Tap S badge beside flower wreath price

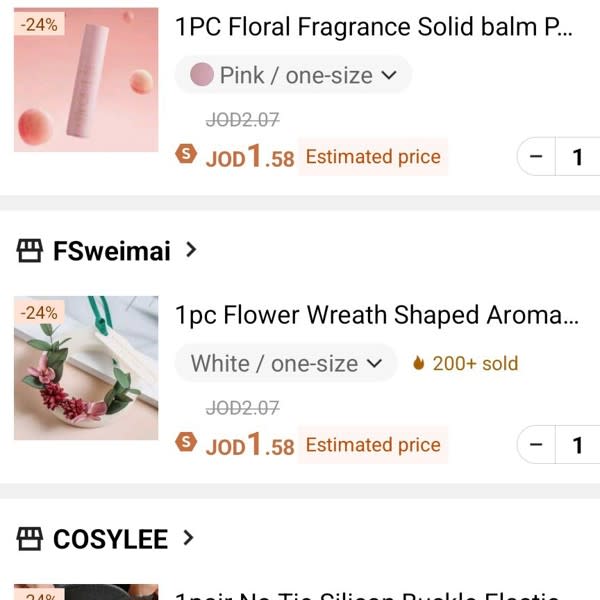pyautogui.click(x=186, y=442)
